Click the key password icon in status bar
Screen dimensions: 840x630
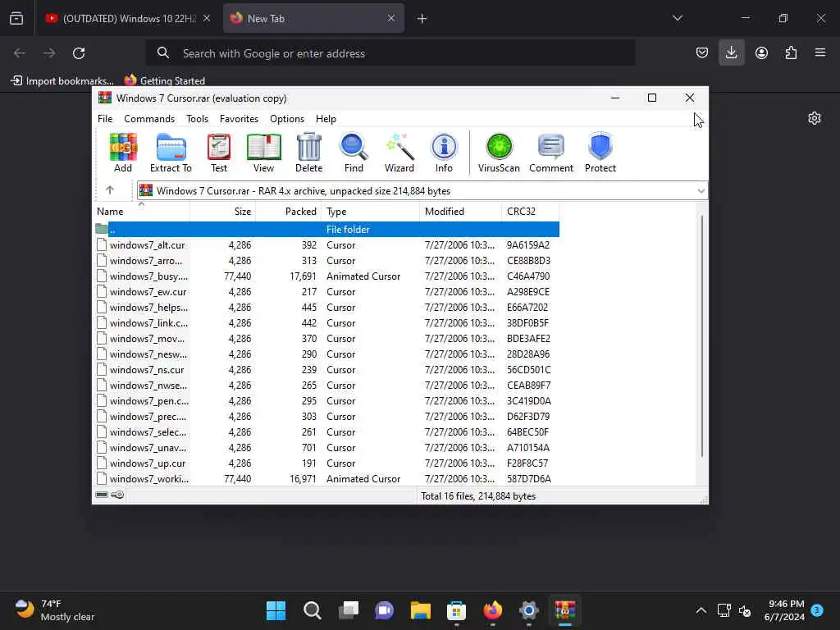click(x=117, y=495)
